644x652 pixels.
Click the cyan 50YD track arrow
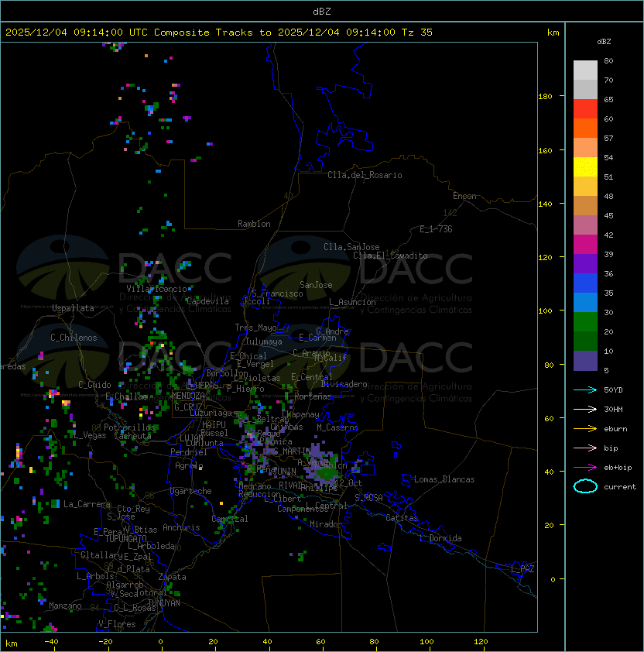[x=585, y=389]
